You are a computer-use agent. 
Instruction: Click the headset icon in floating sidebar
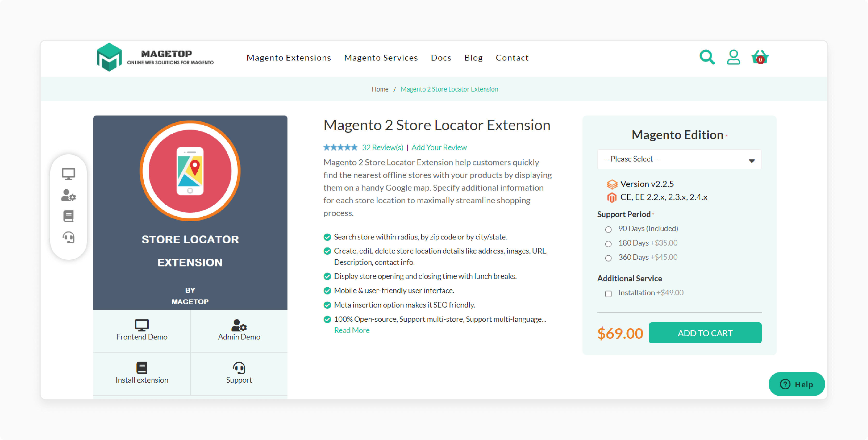coord(68,238)
